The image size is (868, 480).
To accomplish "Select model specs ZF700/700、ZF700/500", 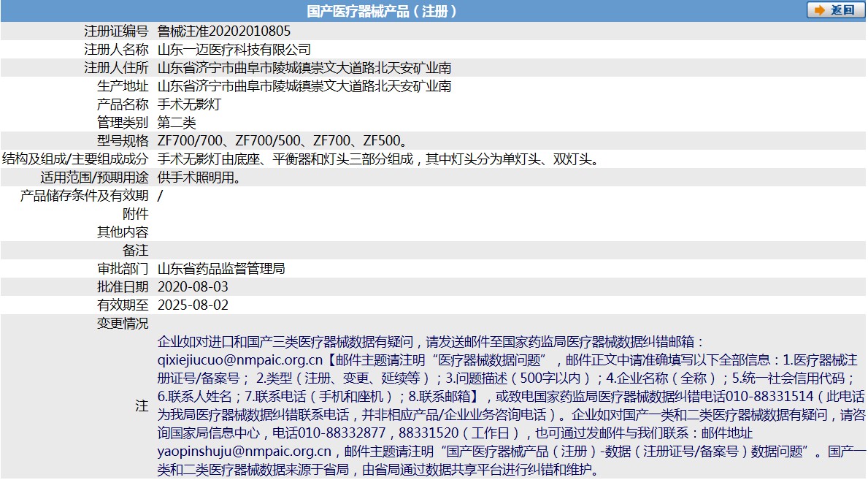I will (229, 141).
